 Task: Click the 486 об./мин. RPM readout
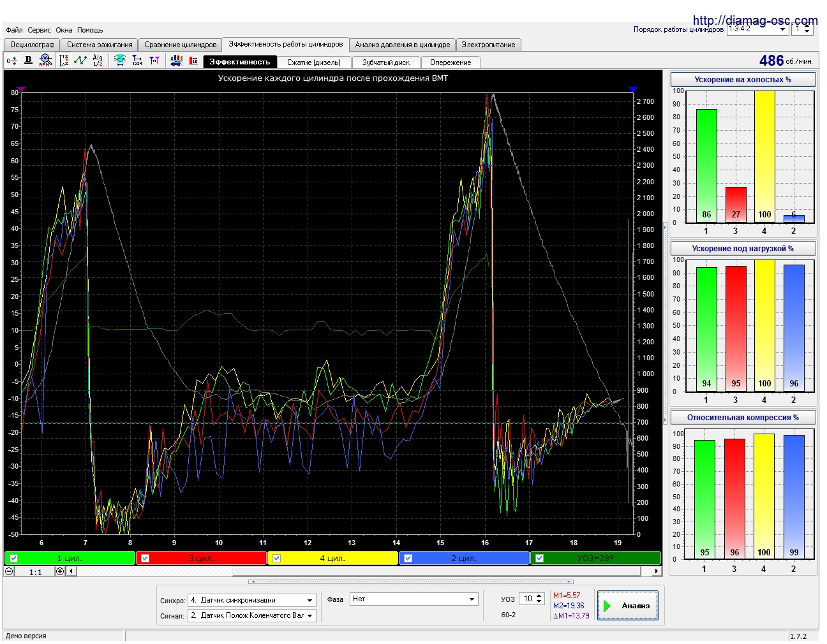pos(786,61)
